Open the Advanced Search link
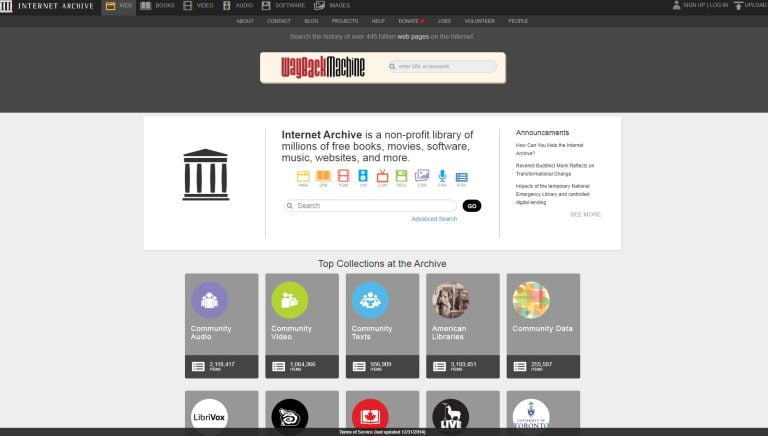The width and height of the screenshot is (768, 436). click(x=434, y=219)
